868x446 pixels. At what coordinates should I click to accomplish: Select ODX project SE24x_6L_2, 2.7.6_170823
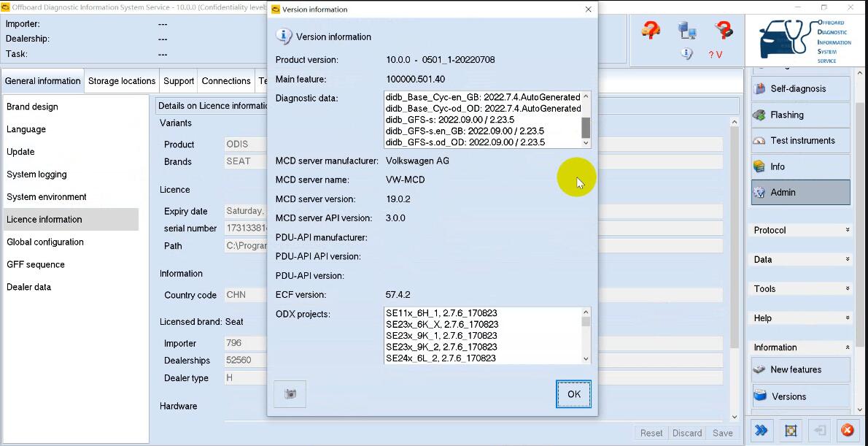click(441, 358)
